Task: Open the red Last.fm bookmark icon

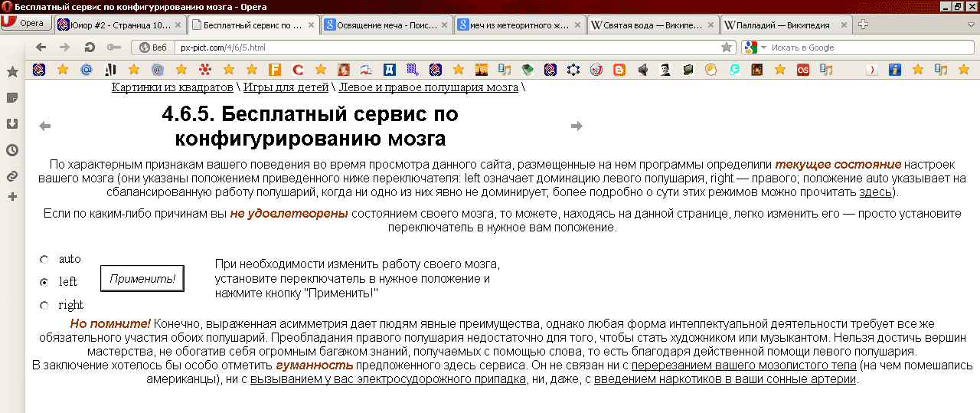Action: pyautogui.click(x=803, y=70)
